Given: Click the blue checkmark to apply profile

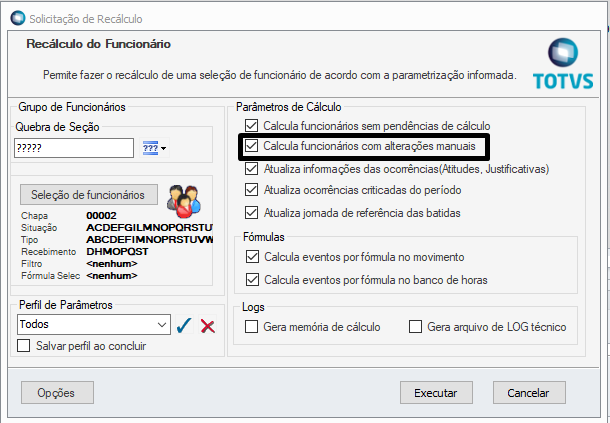Looking at the screenshot, I should [x=184, y=325].
